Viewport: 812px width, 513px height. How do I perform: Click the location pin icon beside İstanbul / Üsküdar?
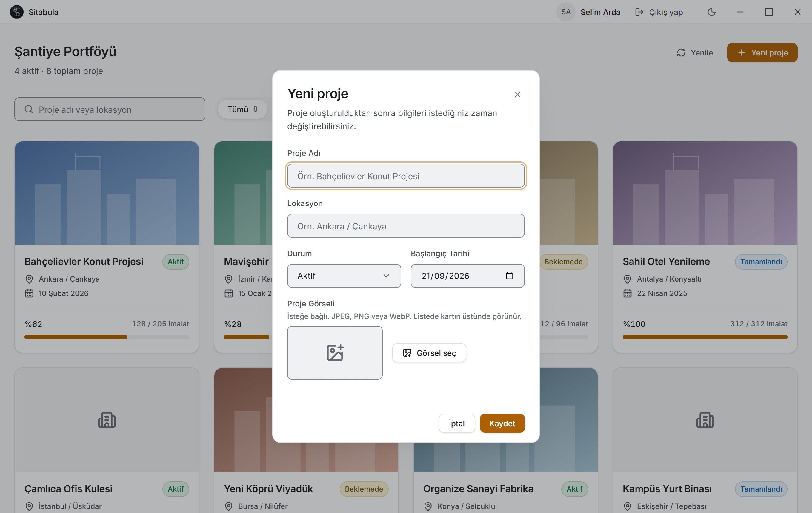pos(29,506)
